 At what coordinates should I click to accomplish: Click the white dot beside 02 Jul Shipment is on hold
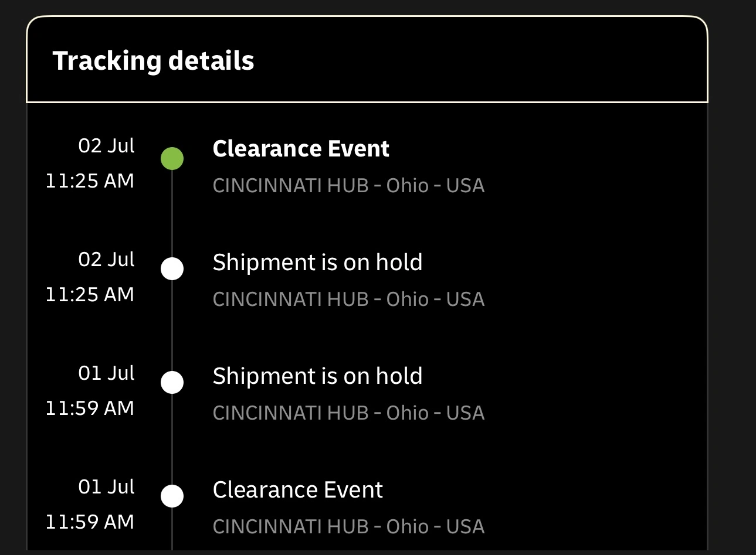tap(172, 269)
